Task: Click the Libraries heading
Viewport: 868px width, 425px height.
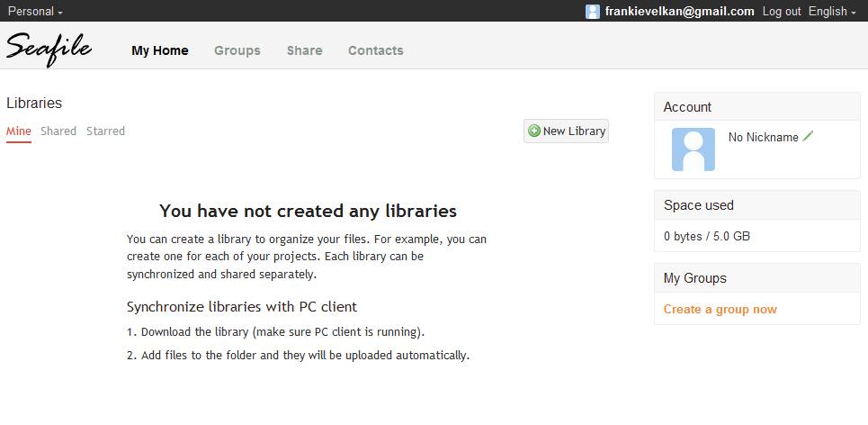Action: click(34, 103)
